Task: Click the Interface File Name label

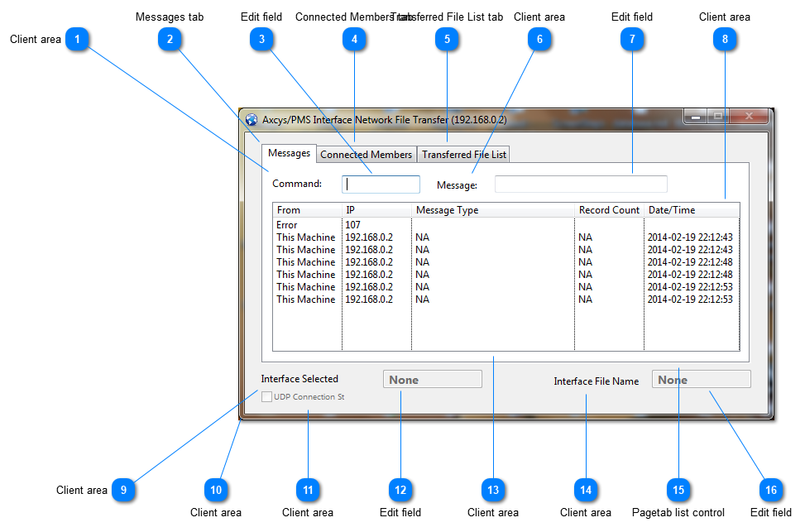Action: [x=596, y=381]
